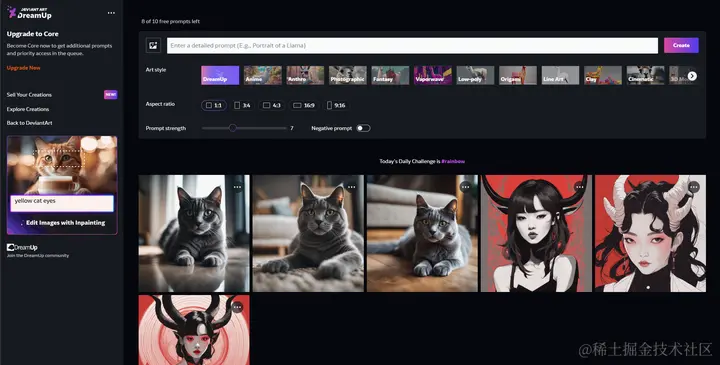Choose the Vaporwave art style
This screenshot has width=720, height=365.
433,75
